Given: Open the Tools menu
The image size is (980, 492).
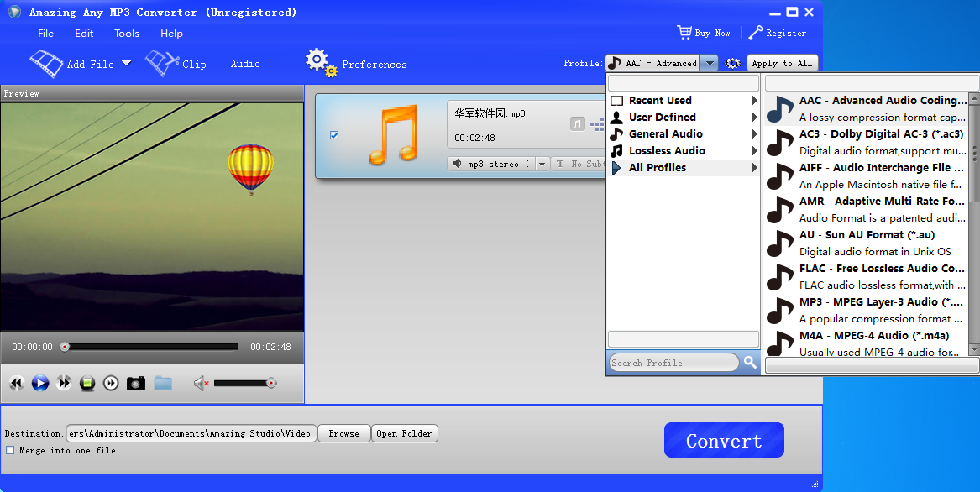Looking at the screenshot, I should [x=126, y=34].
